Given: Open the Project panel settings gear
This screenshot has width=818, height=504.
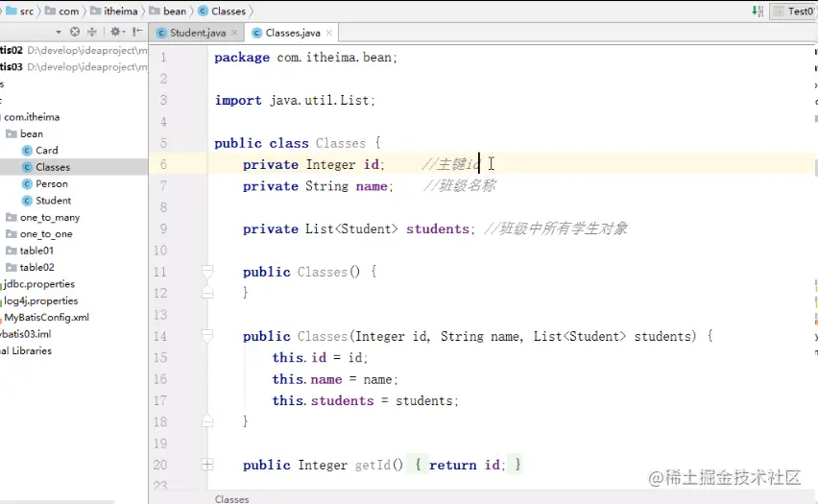Looking at the screenshot, I should 117,33.
